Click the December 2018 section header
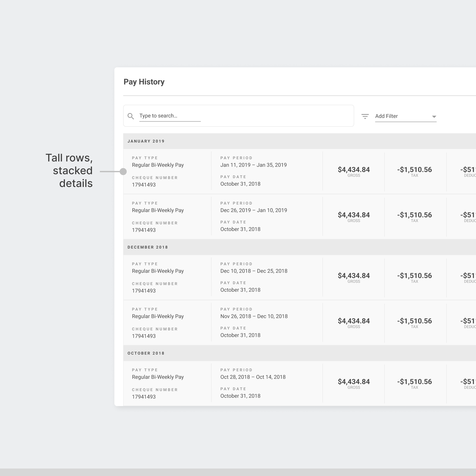The width and height of the screenshot is (476, 476). point(148,247)
